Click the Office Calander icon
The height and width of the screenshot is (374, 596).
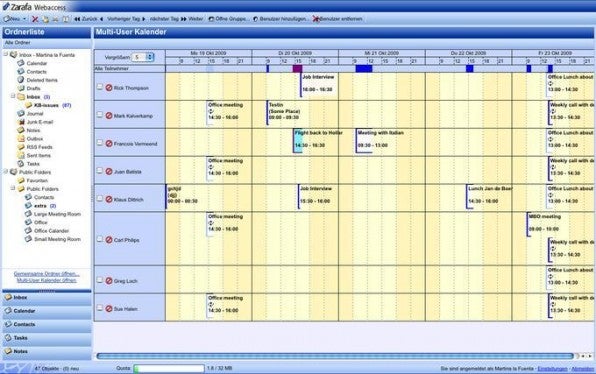point(29,230)
